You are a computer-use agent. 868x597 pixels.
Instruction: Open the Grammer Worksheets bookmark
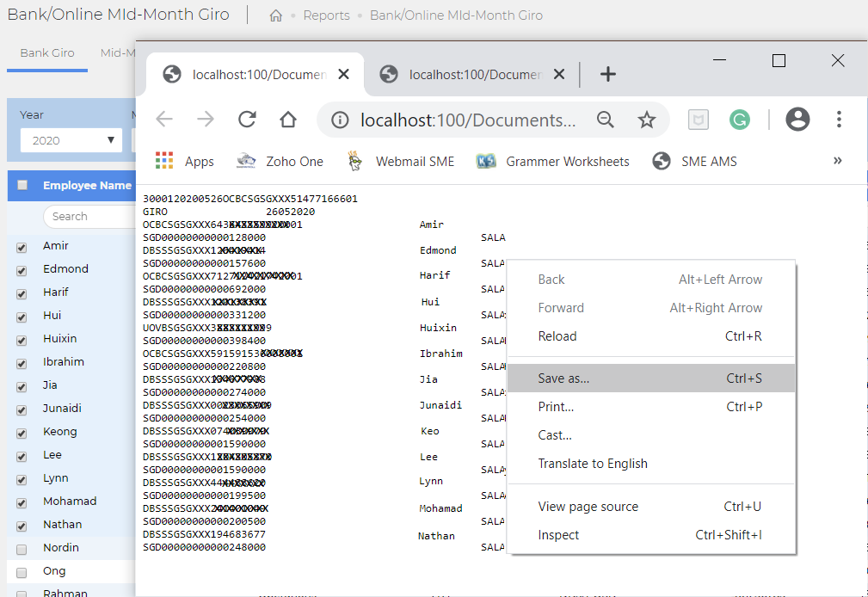pyautogui.click(x=552, y=161)
